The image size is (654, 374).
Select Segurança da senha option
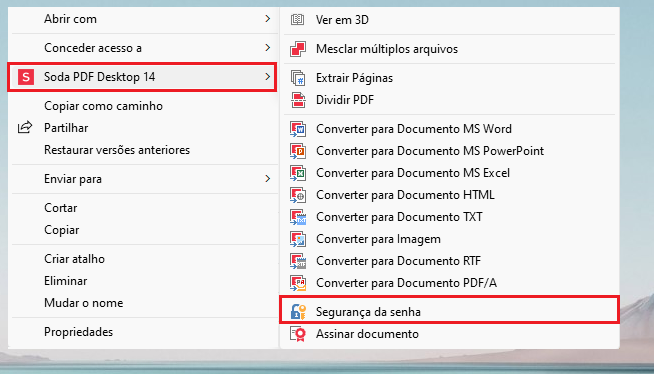(450, 310)
